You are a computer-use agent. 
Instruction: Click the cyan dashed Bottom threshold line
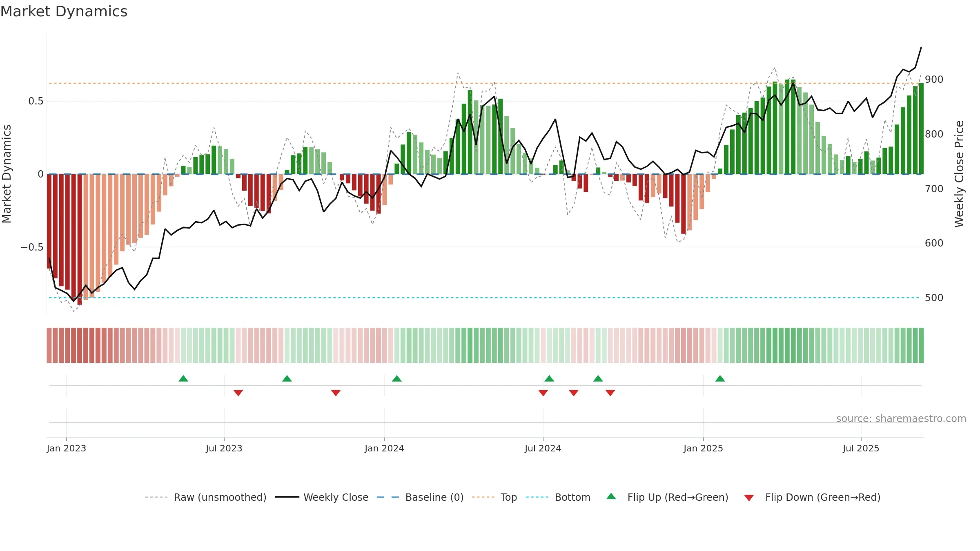[484, 298]
